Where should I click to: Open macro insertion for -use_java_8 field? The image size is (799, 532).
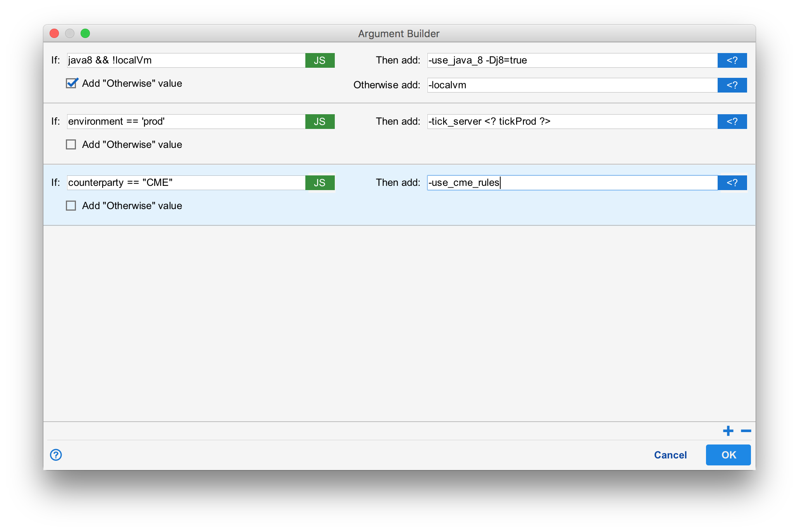[x=732, y=60]
